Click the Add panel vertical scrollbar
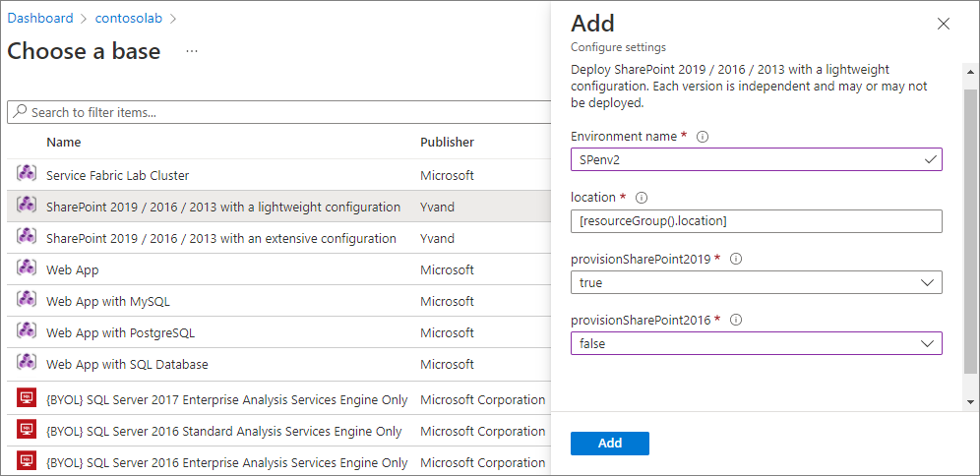This screenshot has height=476, width=980. point(970,231)
